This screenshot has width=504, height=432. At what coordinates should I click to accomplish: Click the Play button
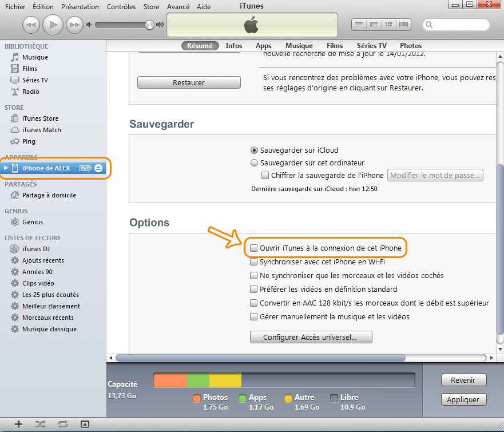(x=53, y=25)
